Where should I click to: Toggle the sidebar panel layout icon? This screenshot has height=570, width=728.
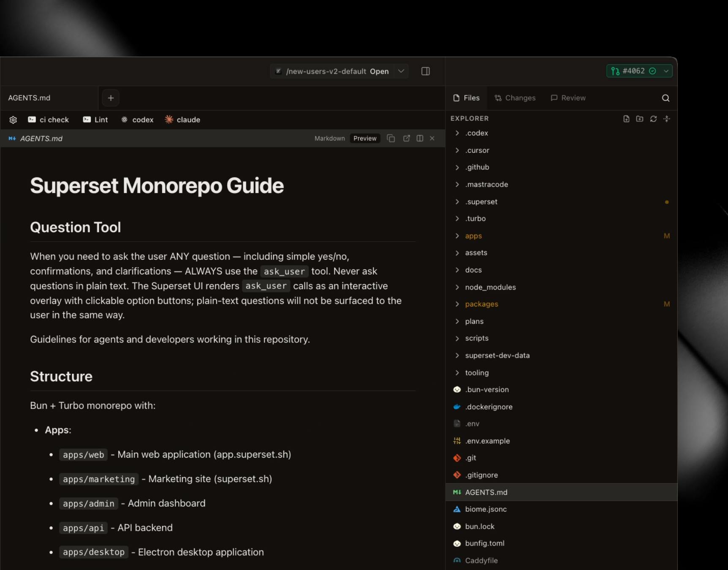425,71
